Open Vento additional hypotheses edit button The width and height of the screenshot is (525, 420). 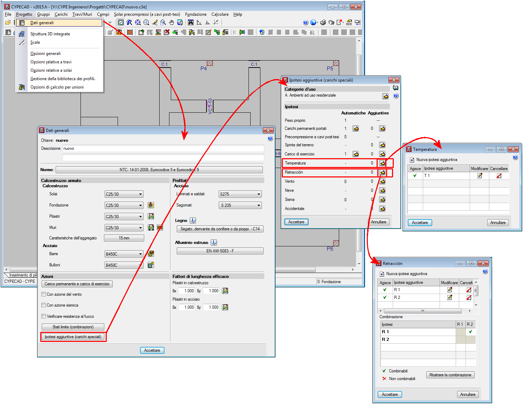click(x=383, y=181)
